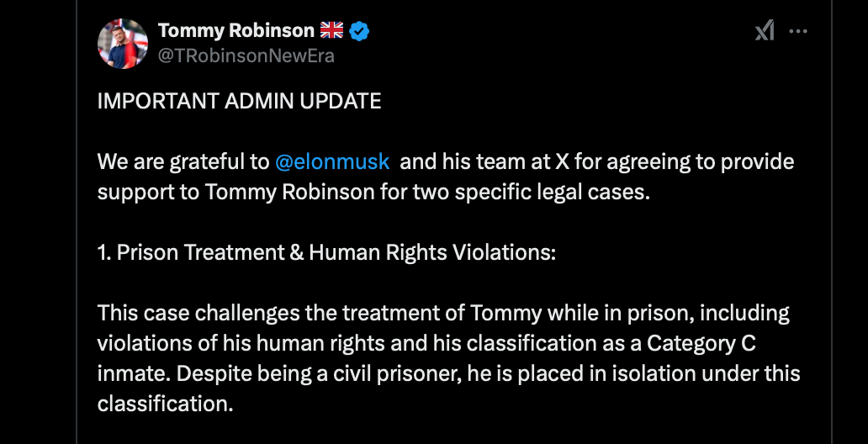Click the Tommy Robinson display name

235,32
